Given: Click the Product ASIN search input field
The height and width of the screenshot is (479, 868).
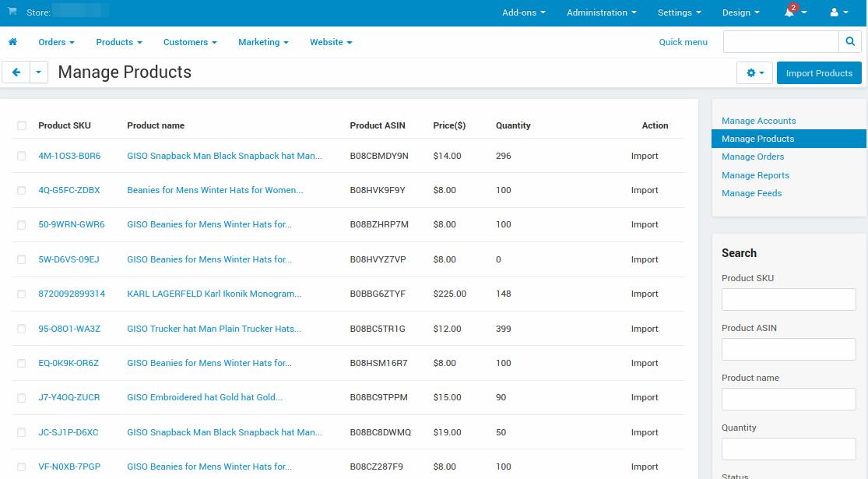Looking at the screenshot, I should tap(788, 349).
